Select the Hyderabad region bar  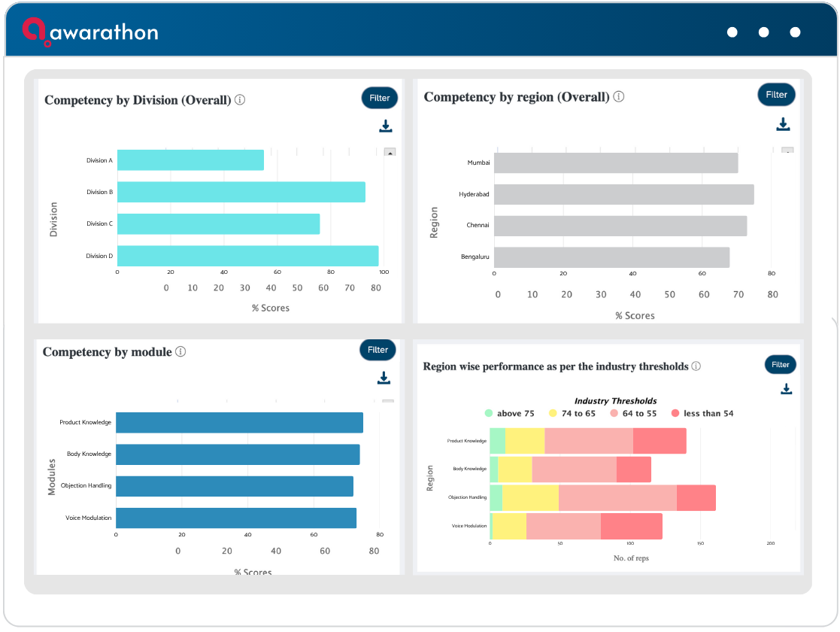(624, 194)
